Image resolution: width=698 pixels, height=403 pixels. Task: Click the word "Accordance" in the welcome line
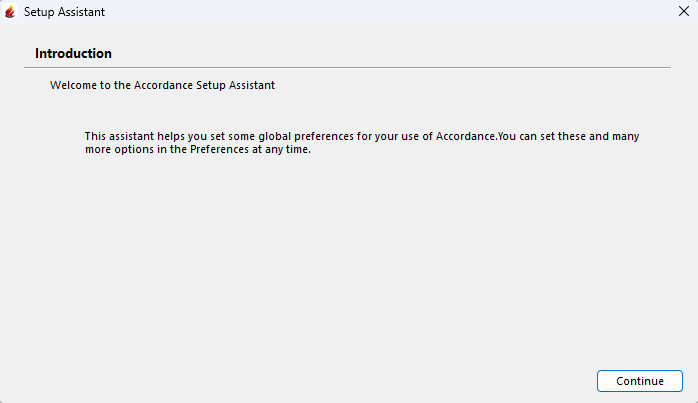(x=166, y=85)
